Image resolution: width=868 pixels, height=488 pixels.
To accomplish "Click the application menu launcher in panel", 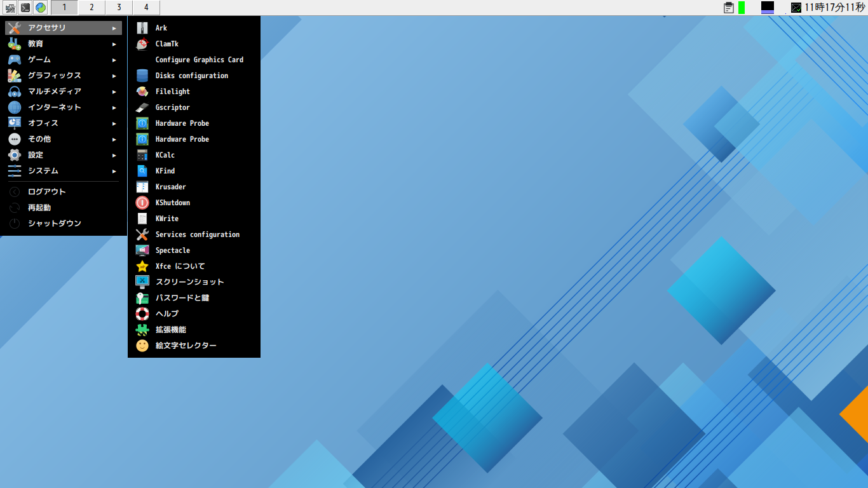I will pyautogui.click(x=10, y=8).
